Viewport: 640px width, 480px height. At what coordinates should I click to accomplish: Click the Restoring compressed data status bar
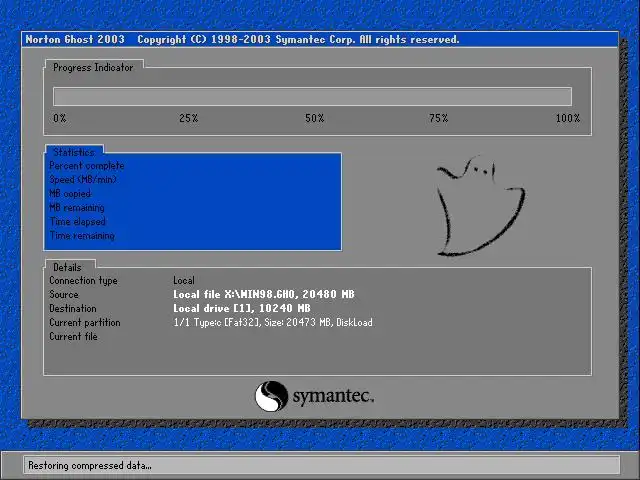point(322,465)
